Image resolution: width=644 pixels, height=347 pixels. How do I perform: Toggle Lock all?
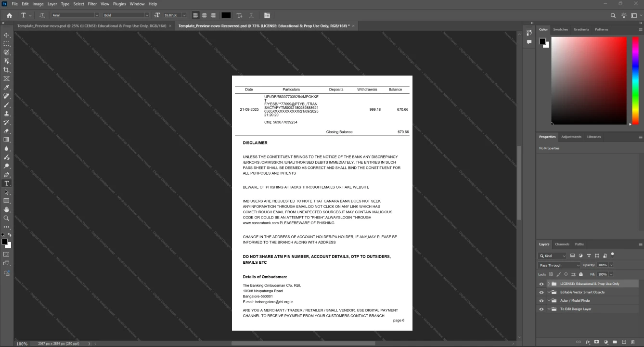[581, 274]
